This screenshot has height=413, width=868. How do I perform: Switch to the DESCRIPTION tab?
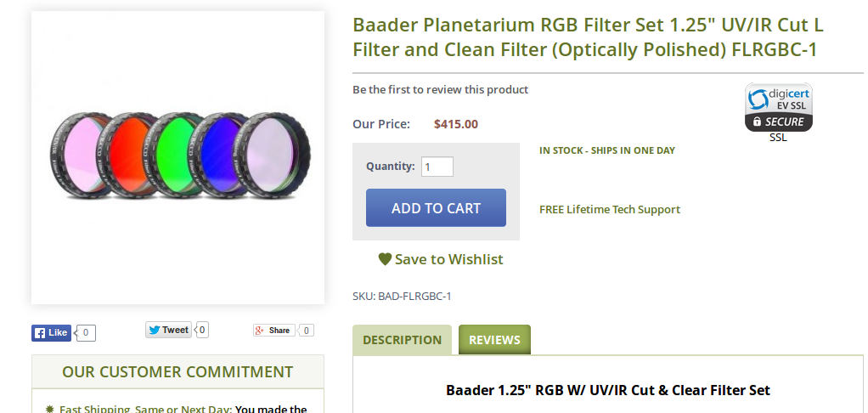[x=402, y=340]
